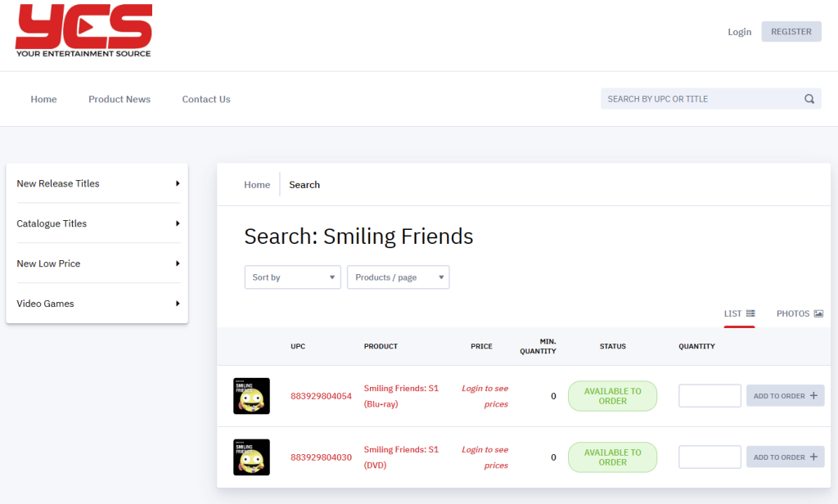Click the QUANTITY column header
Viewport: 838px width, 504px height.
click(x=697, y=346)
